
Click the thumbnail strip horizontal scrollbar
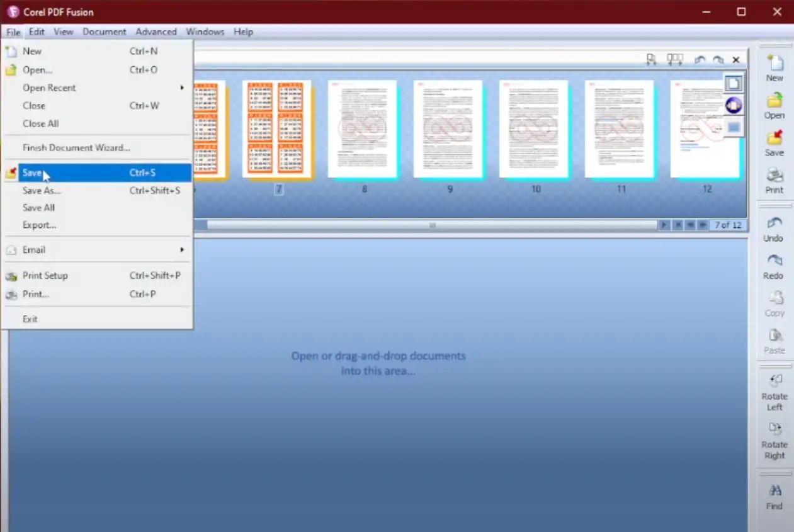[x=431, y=225]
